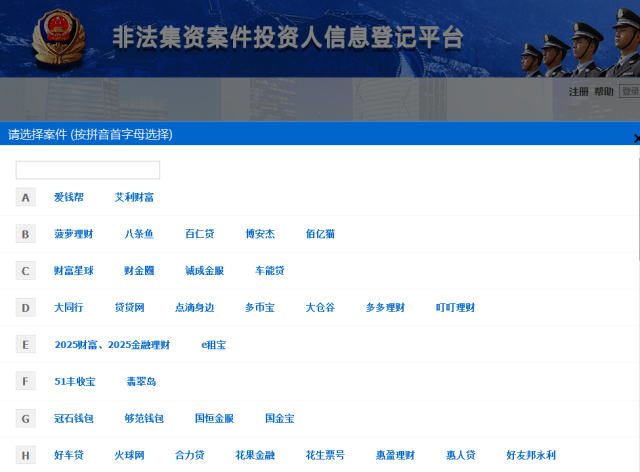Open the 惠人贷 case
640x472 pixels.
461,455
